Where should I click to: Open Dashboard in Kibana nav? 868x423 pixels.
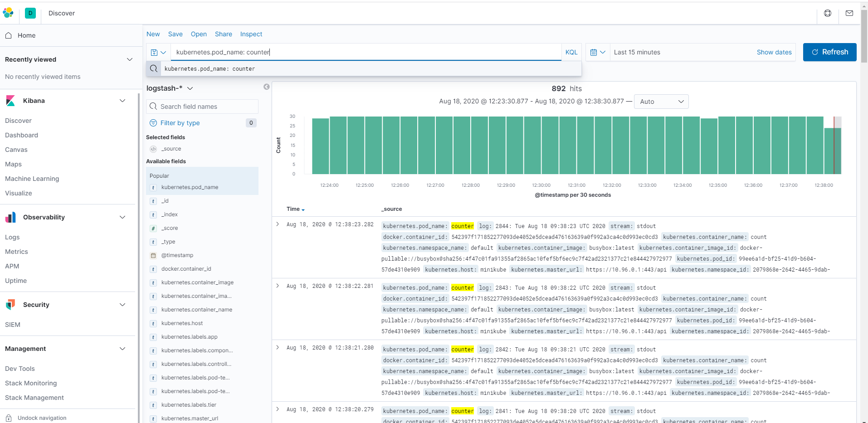click(22, 135)
